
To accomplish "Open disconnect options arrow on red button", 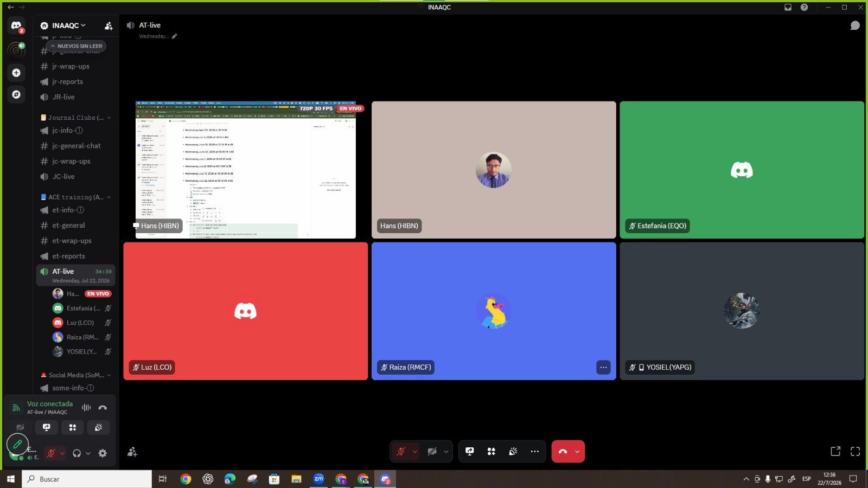I will [x=577, y=451].
